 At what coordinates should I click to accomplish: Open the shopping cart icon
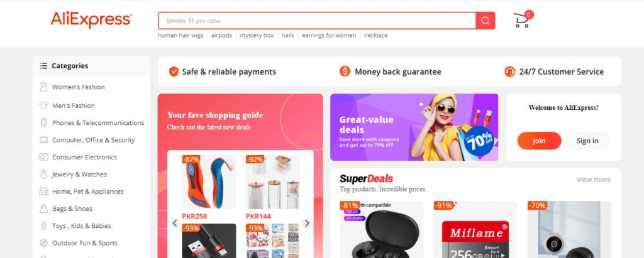click(523, 19)
